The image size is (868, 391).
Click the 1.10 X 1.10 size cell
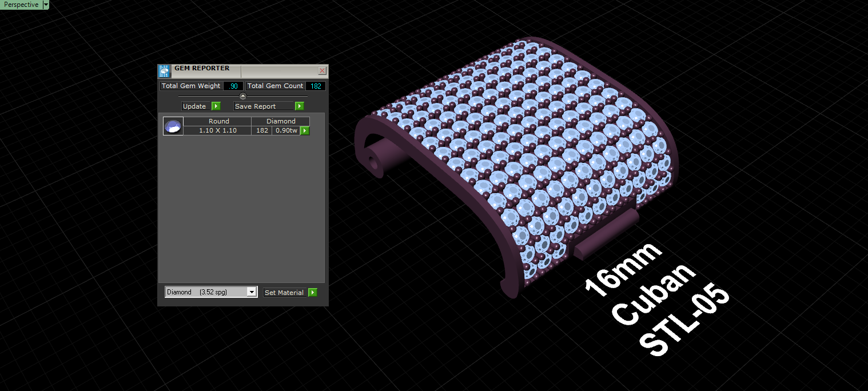click(218, 131)
